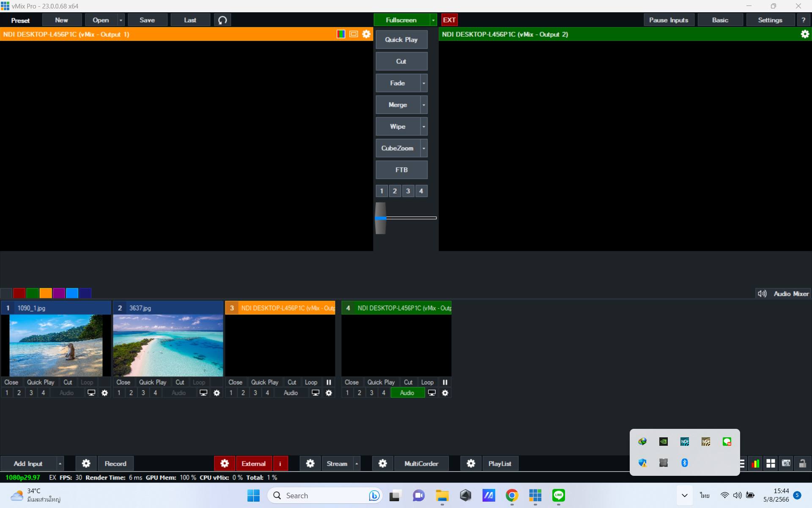The image size is (812, 508).
Task: Click the undo headset-shaped icon in top toolbar
Action: [x=222, y=20]
